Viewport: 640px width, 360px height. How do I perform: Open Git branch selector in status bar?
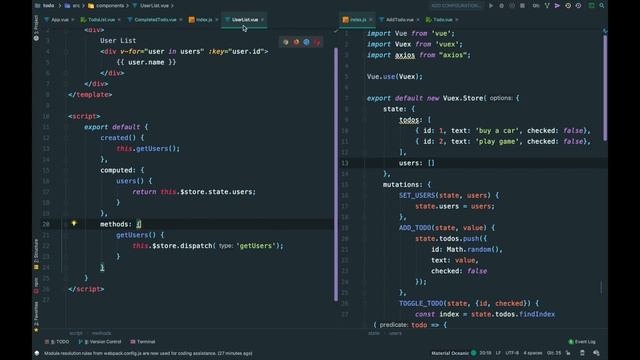click(x=554, y=353)
